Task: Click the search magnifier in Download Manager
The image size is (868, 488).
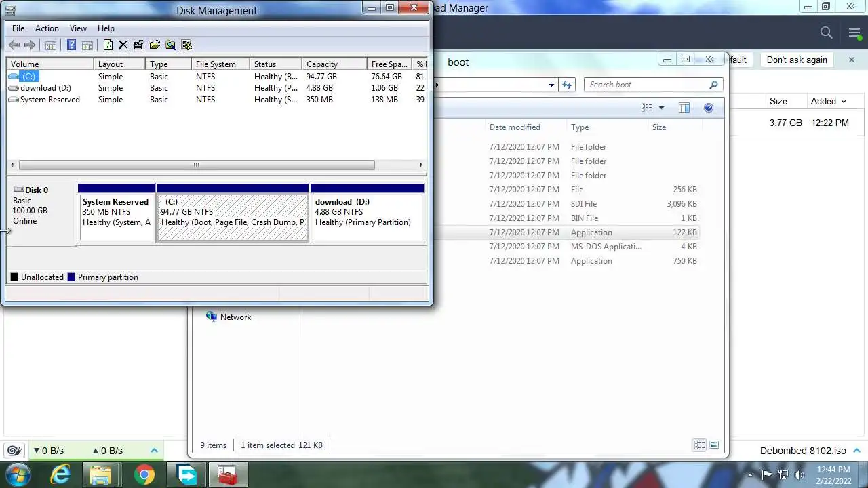Action: point(826,33)
